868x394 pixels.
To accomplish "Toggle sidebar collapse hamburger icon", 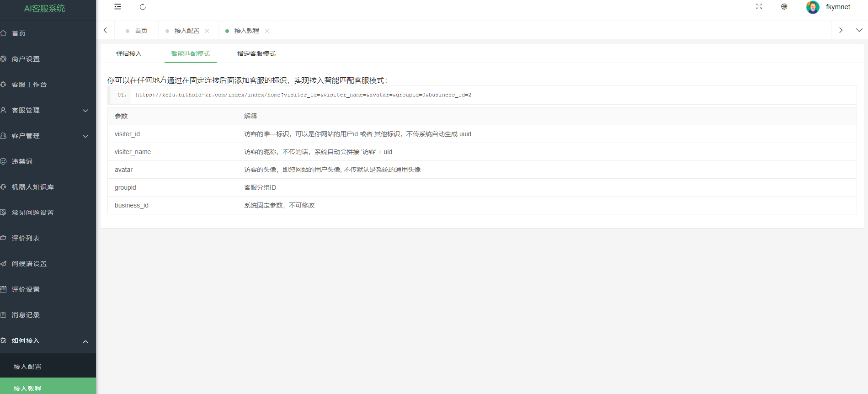I will [x=117, y=7].
